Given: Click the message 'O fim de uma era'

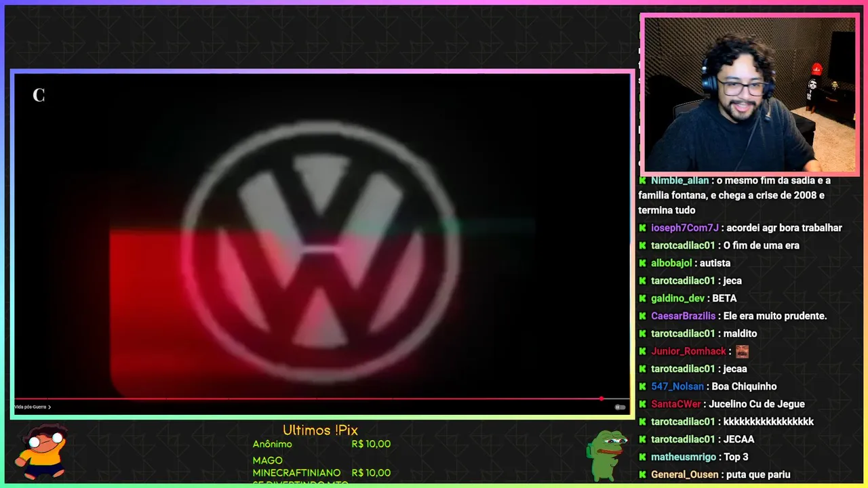Looking at the screenshot, I should [762, 245].
